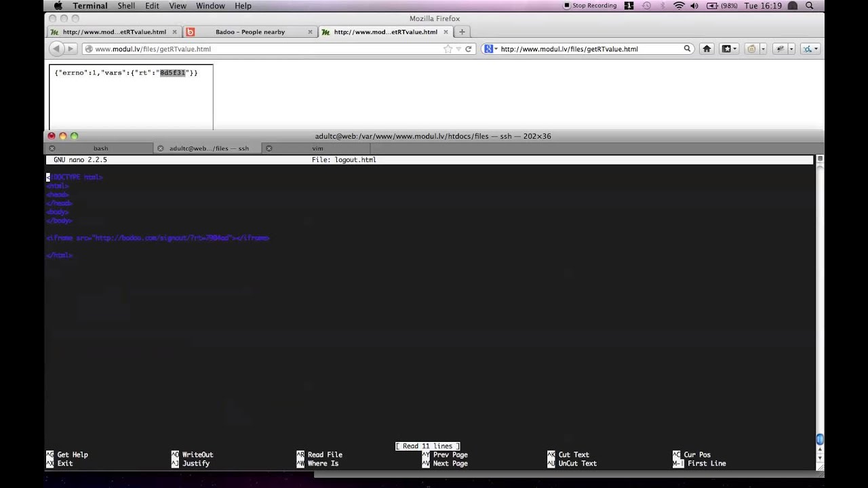Click the WriteOut nano shortcut
868x488 pixels.
pyautogui.click(x=193, y=455)
